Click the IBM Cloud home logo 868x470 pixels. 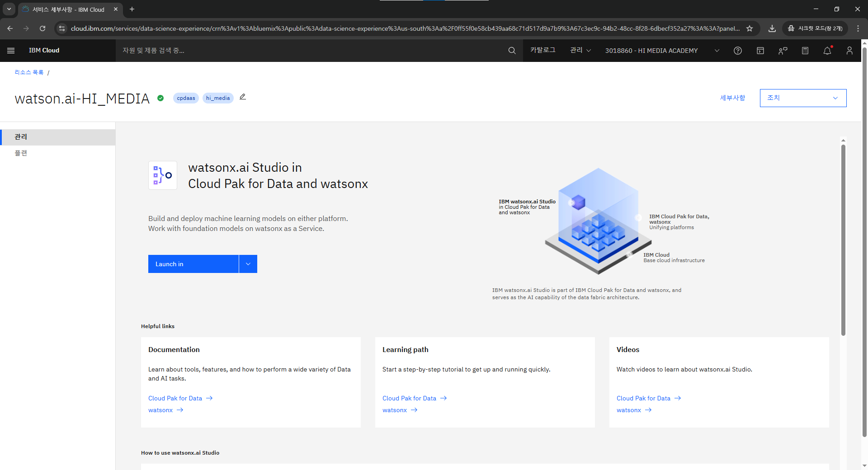click(x=44, y=51)
